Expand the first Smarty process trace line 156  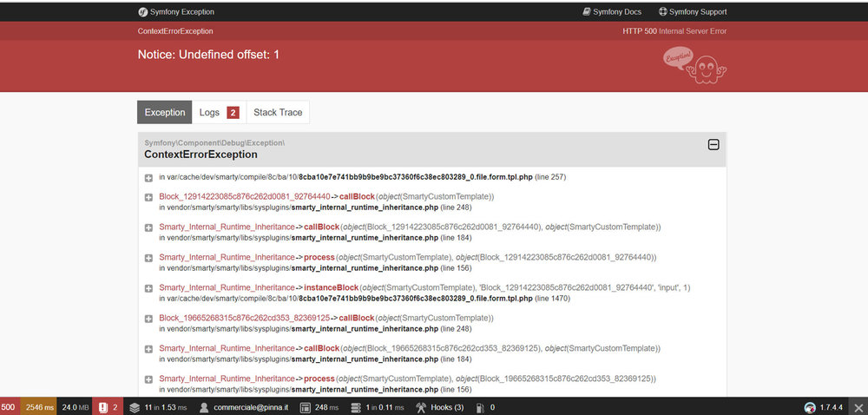148,259
